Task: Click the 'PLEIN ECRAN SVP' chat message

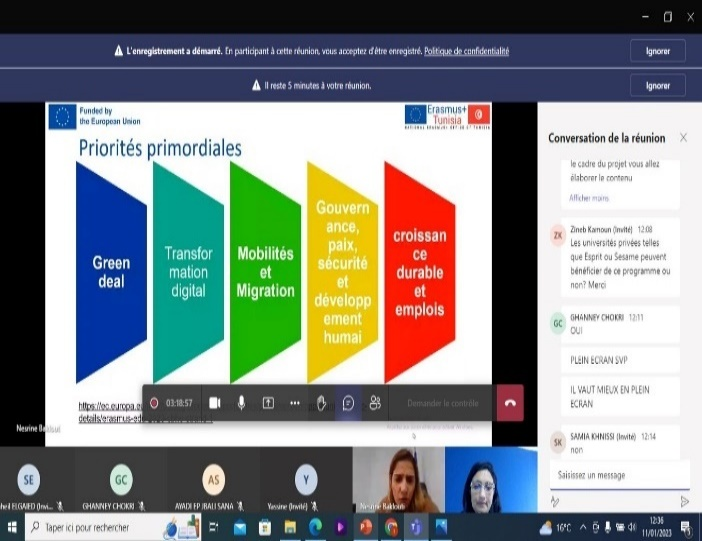Action: [620, 360]
